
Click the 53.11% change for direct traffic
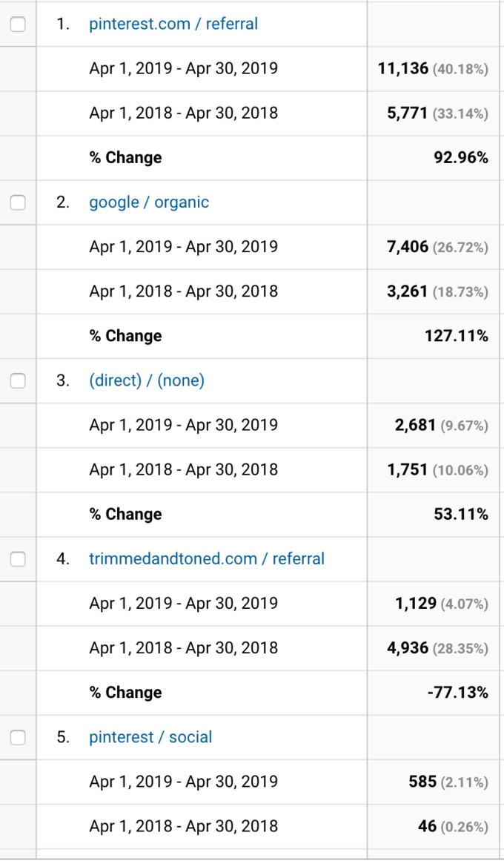click(x=460, y=514)
